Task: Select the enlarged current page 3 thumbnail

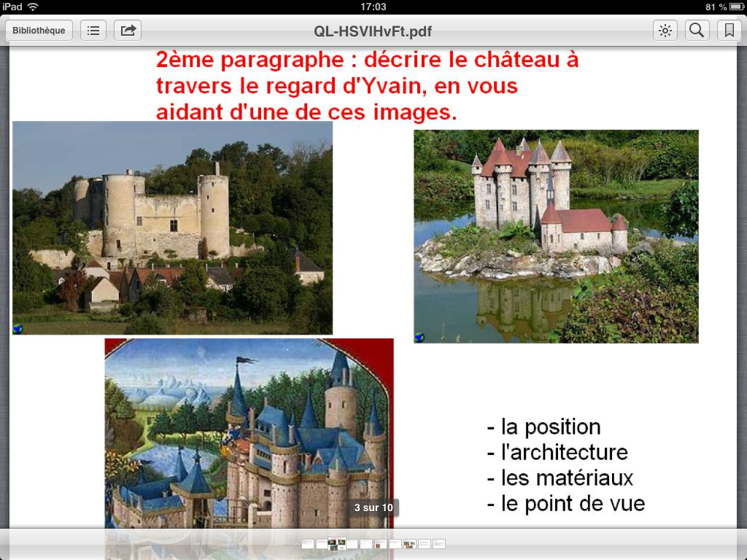Action: [x=336, y=544]
